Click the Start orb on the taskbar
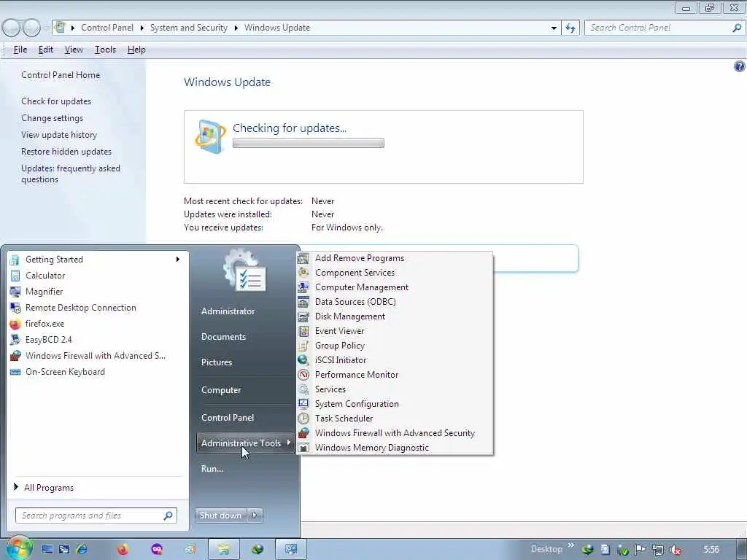Image resolution: width=747 pixels, height=560 pixels. [19, 548]
